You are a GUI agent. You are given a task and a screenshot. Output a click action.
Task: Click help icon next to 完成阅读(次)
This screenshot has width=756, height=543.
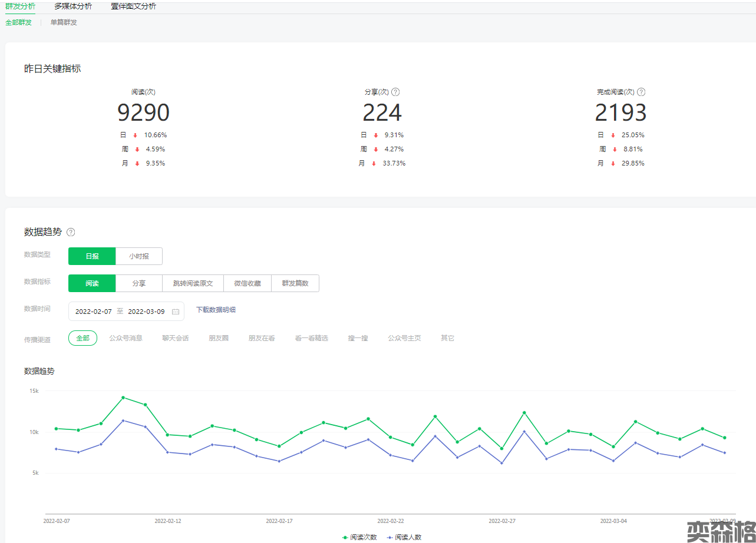coord(641,92)
